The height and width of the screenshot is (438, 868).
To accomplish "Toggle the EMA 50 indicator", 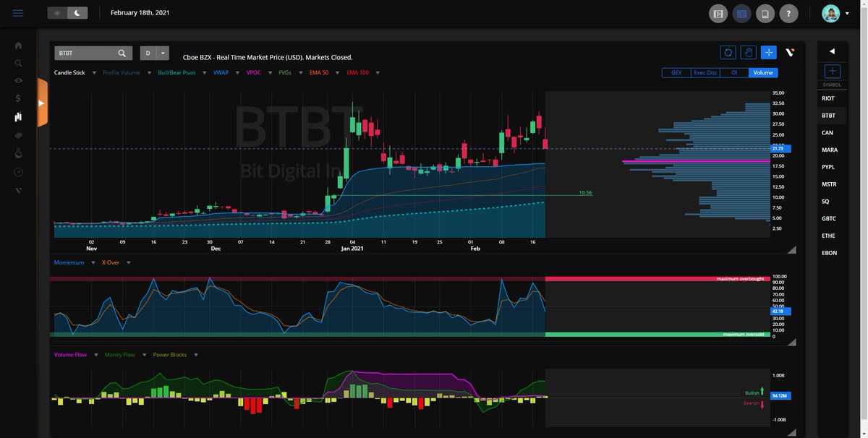I will click(319, 73).
